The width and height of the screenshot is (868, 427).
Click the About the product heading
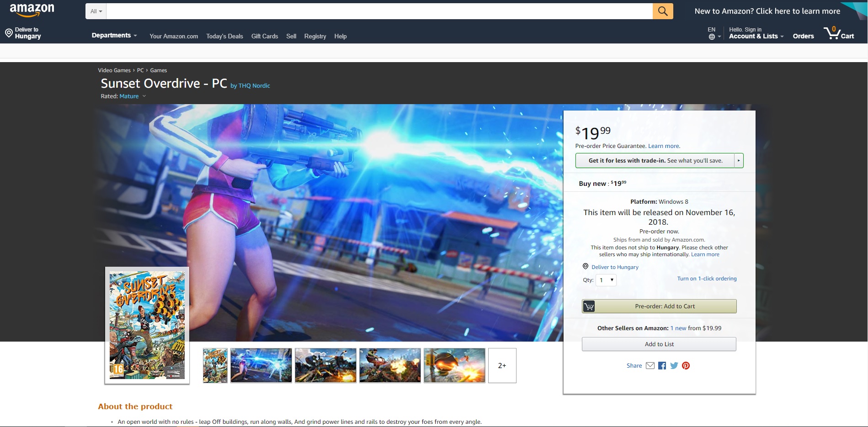point(135,406)
